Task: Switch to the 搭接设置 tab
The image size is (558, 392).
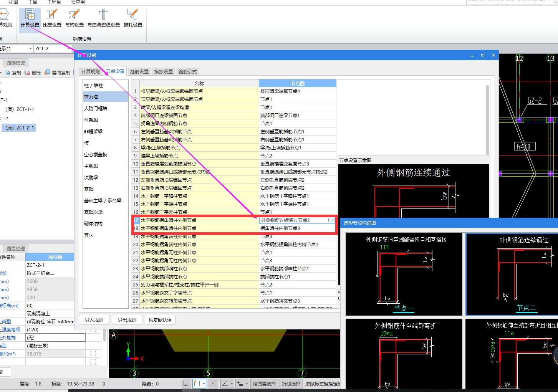Action: (164, 71)
